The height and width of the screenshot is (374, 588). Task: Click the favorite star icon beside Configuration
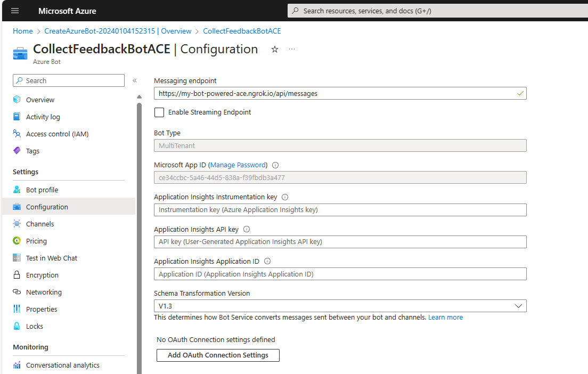(275, 49)
